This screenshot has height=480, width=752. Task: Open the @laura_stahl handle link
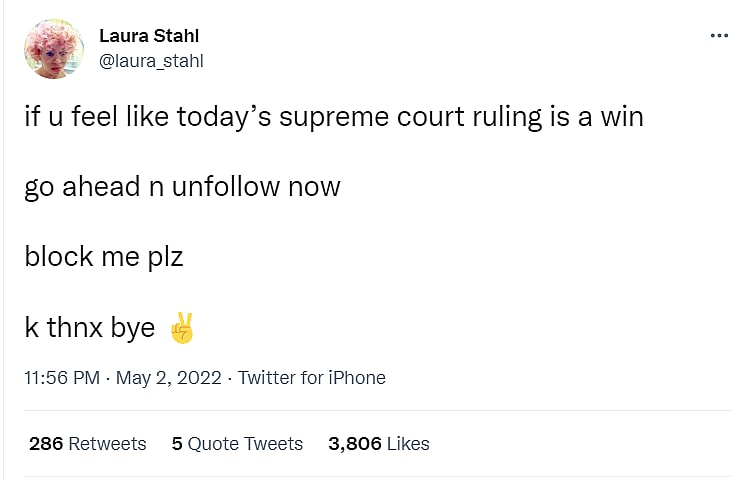(151, 61)
